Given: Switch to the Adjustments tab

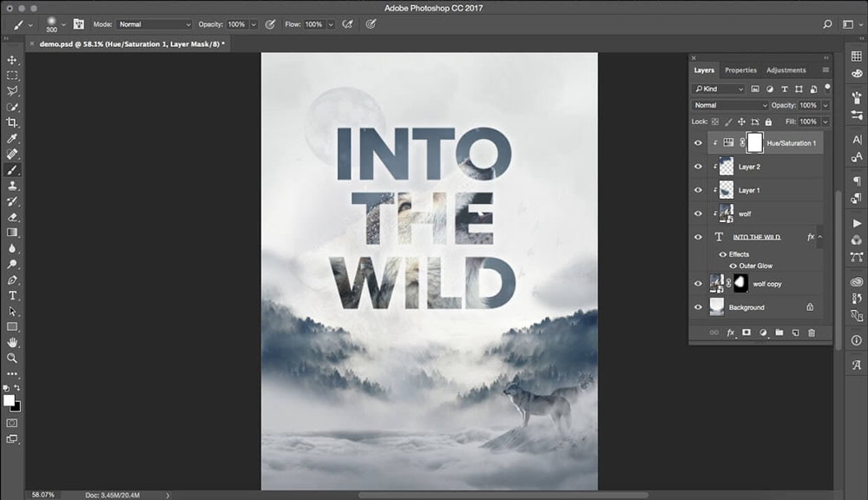Looking at the screenshot, I should click(x=786, y=69).
